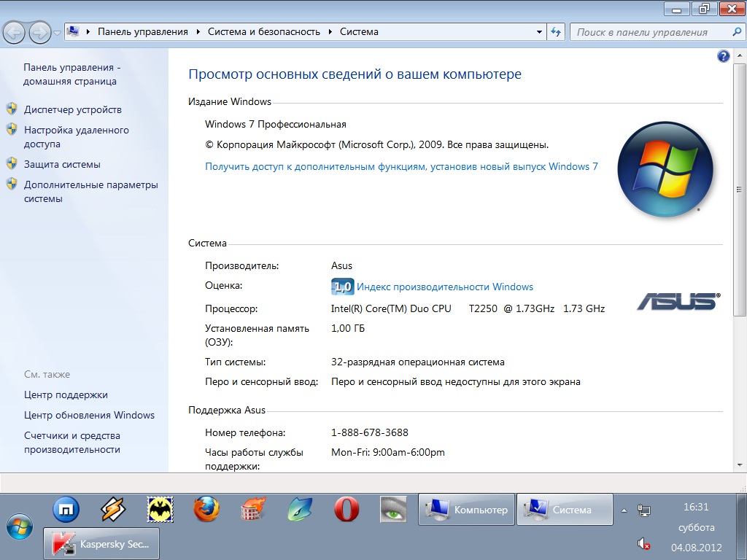This screenshot has width=747, height=560.
Task: Click 32-разрядная операционная система text
Action: point(418,362)
